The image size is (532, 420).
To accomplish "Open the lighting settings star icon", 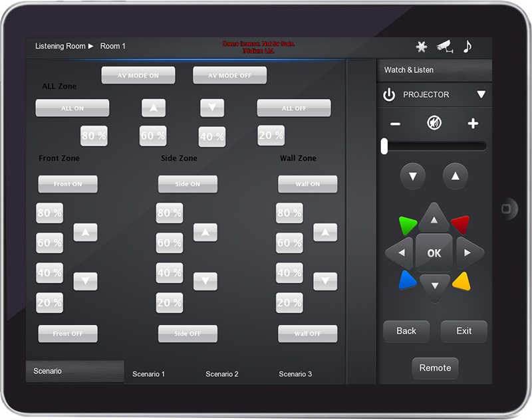I will point(421,47).
